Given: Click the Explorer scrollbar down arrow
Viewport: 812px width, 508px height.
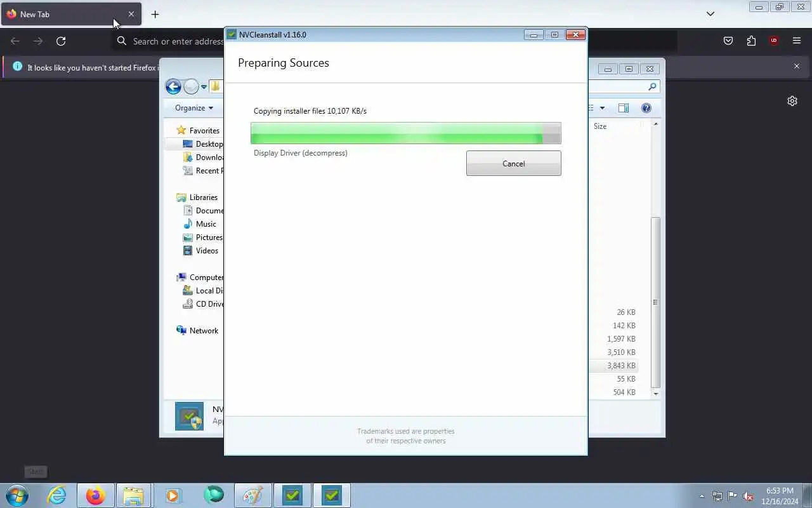Looking at the screenshot, I should pyautogui.click(x=655, y=394).
